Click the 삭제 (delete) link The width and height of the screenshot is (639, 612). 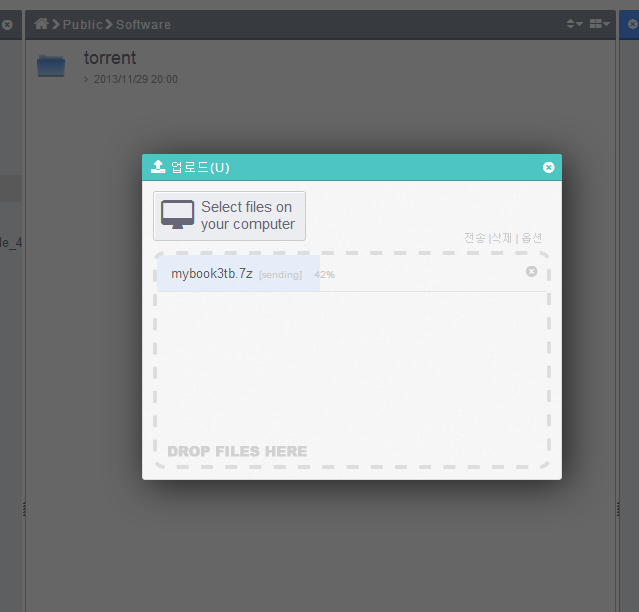[502, 238]
